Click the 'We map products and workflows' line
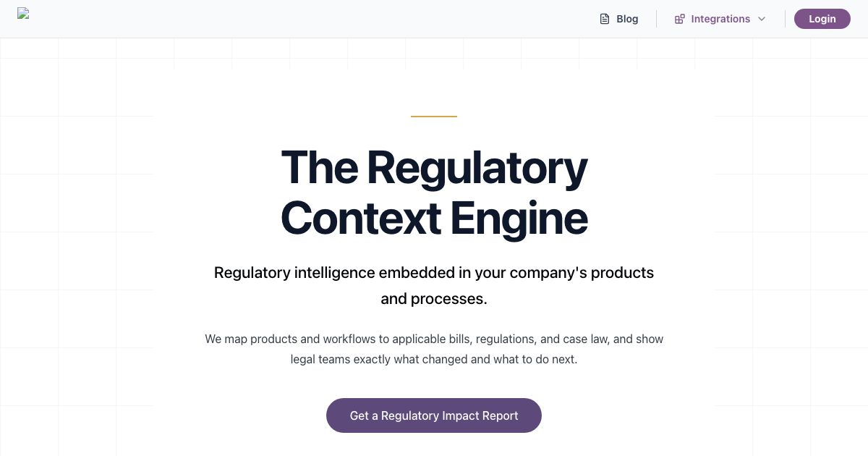The width and height of the screenshot is (868, 456). coord(434,339)
